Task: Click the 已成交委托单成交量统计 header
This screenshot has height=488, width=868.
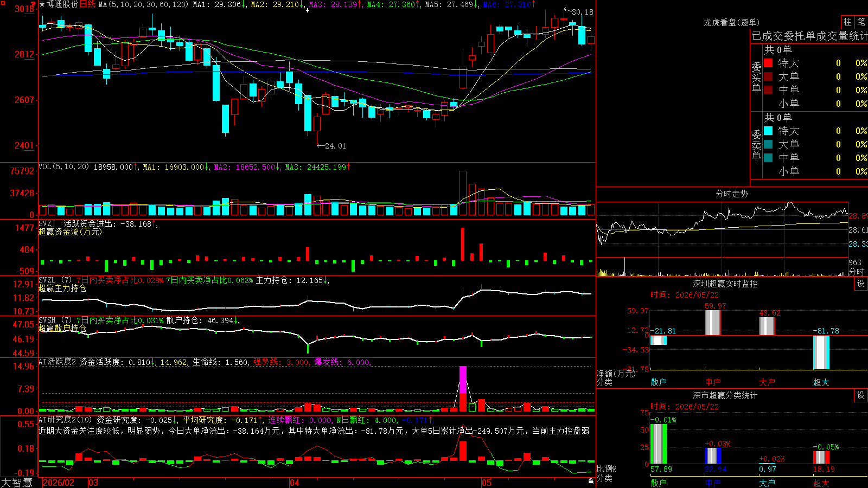Action: [x=809, y=36]
